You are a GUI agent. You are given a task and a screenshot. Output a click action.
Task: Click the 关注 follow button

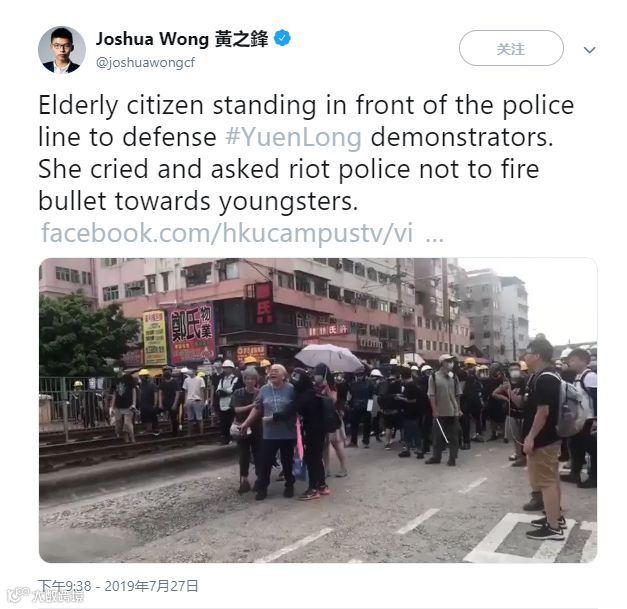511,48
